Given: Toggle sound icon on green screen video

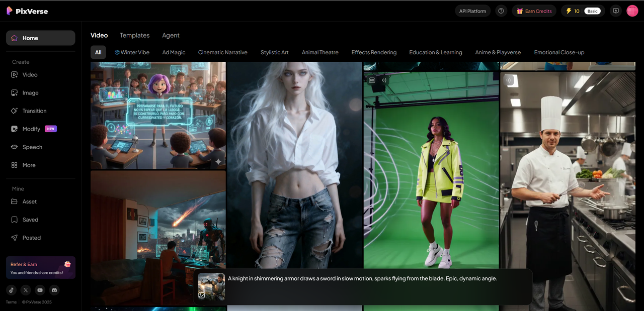Looking at the screenshot, I should [x=384, y=80].
